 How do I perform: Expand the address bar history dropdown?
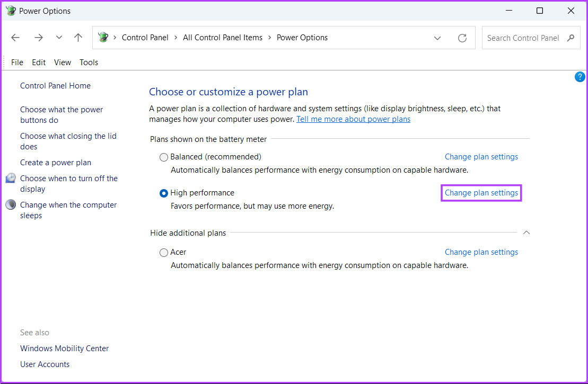click(x=437, y=38)
